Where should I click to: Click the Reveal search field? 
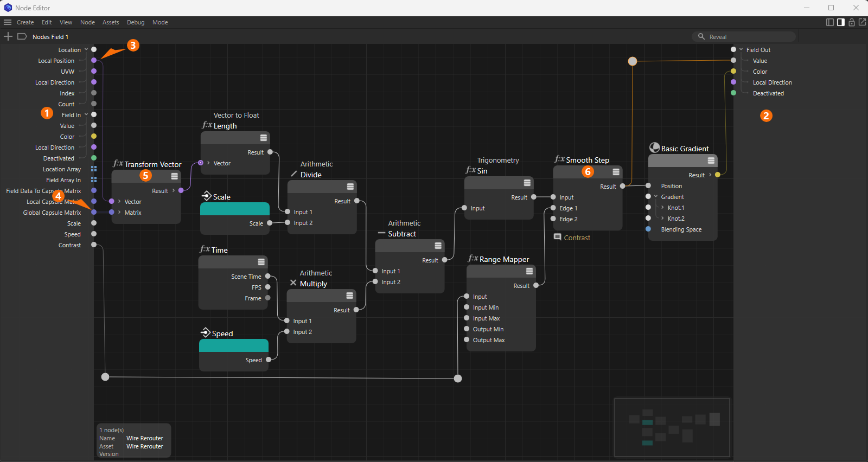pyautogui.click(x=744, y=36)
